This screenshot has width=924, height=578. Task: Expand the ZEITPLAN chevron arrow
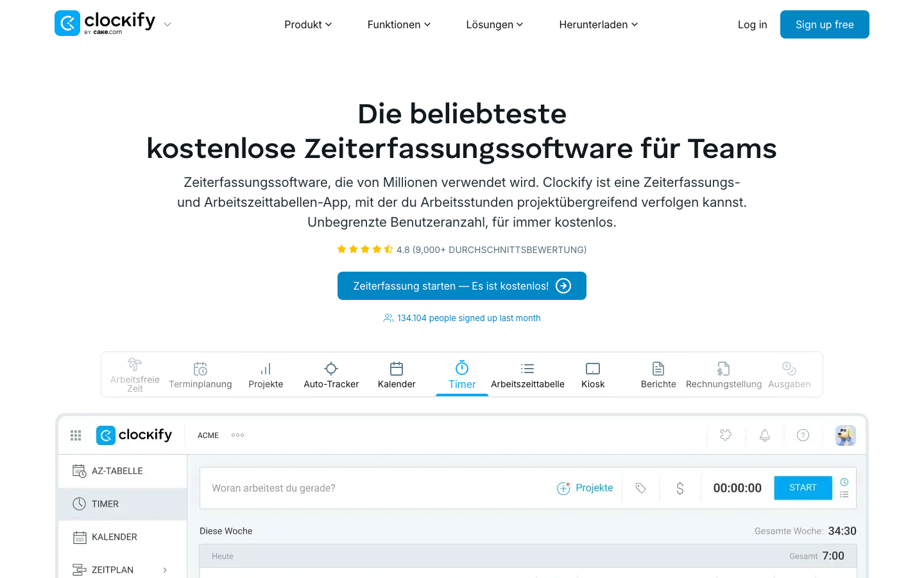tap(165, 570)
